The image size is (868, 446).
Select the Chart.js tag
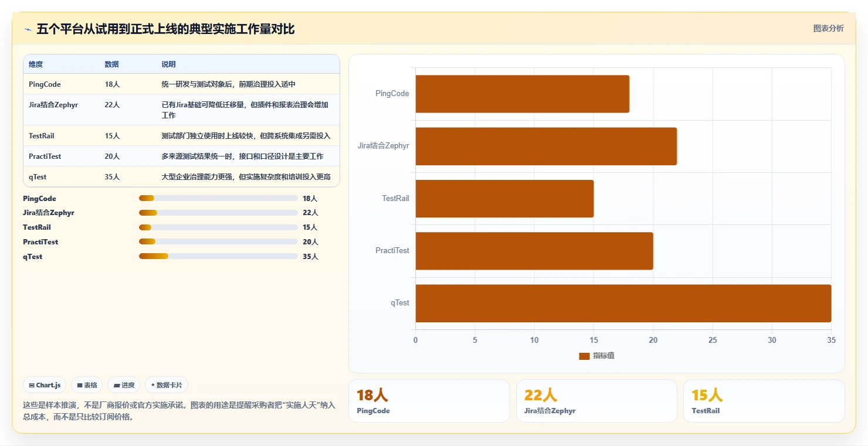pyautogui.click(x=45, y=385)
